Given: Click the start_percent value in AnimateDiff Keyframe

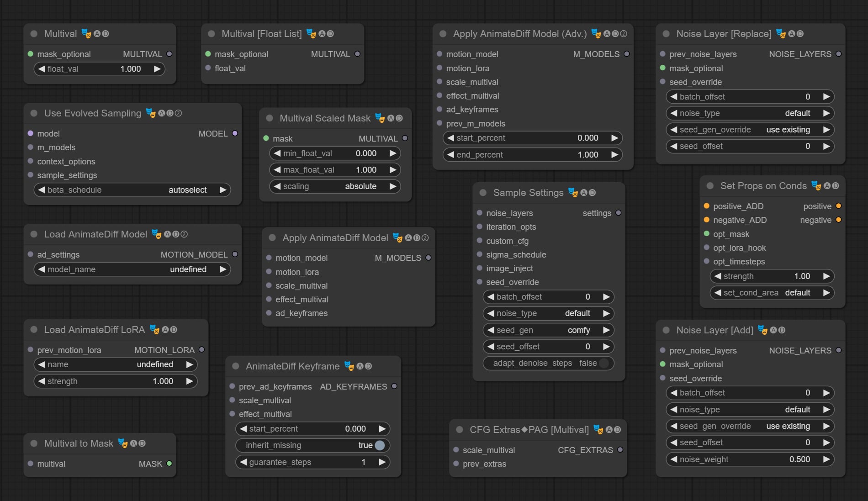Looking at the screenshot, I should click(355, 429).
